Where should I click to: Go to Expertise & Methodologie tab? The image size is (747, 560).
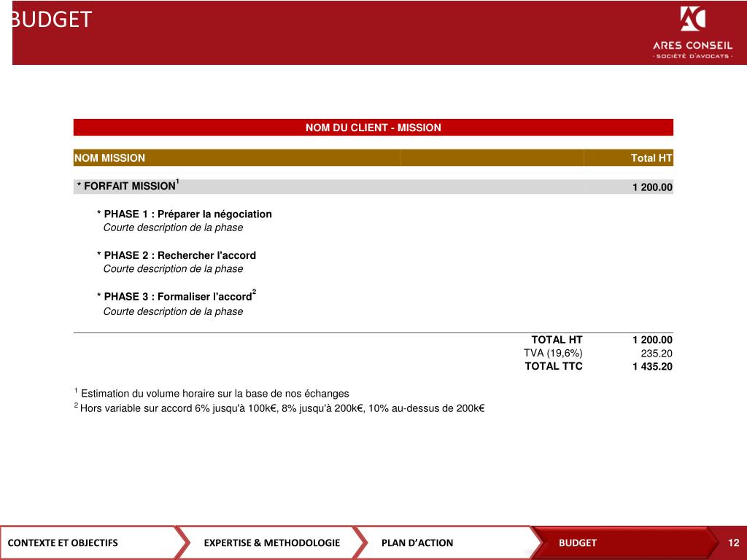[x=271, y=542]
